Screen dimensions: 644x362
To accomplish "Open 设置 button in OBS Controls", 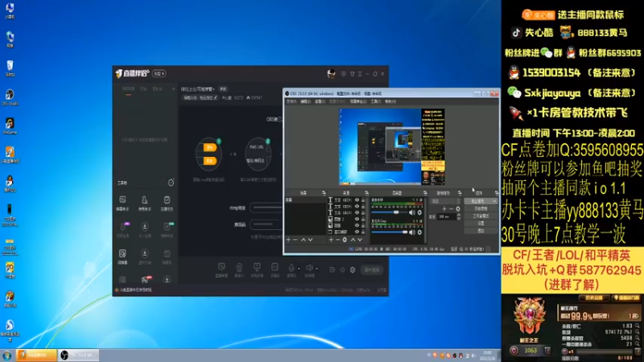I will [481, 224].
